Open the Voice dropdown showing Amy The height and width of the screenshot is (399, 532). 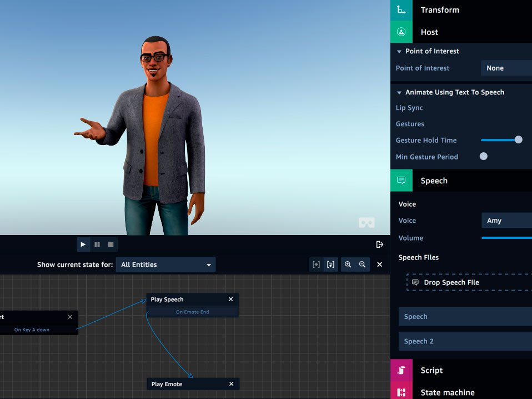[x=506, y=221]
